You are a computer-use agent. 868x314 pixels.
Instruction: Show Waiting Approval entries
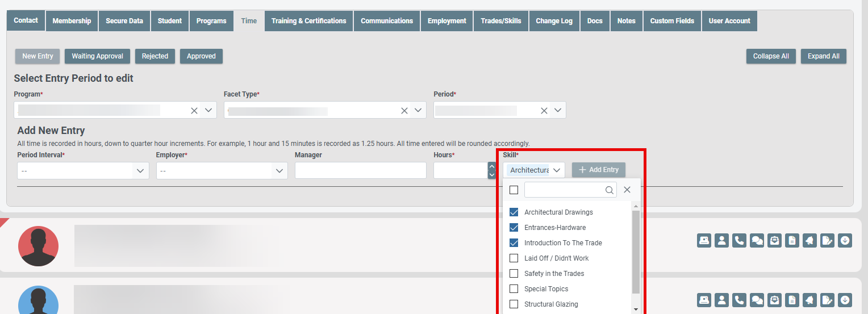tap(98, 56)
